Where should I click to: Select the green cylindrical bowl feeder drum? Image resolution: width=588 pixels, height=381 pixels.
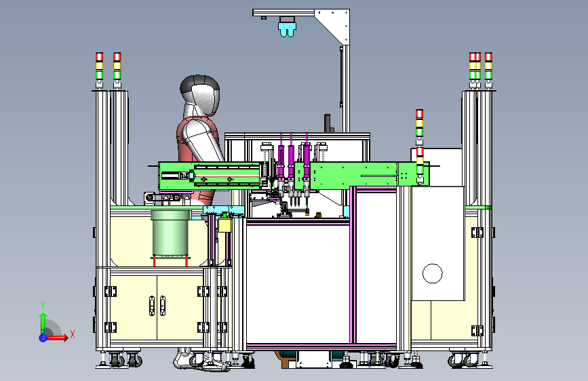click(x=171, y=233)
